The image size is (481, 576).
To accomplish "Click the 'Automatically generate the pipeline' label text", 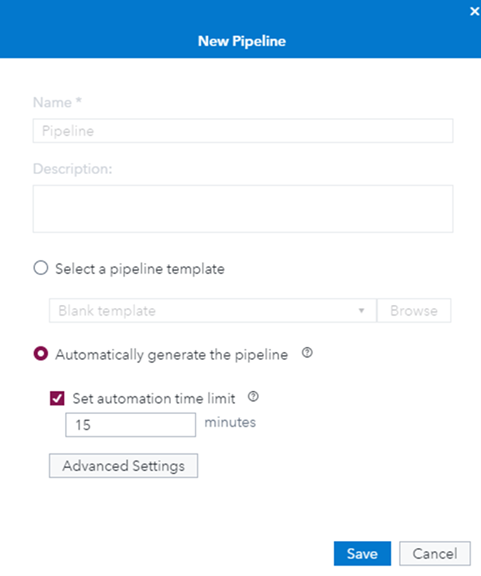I will 172,355.
